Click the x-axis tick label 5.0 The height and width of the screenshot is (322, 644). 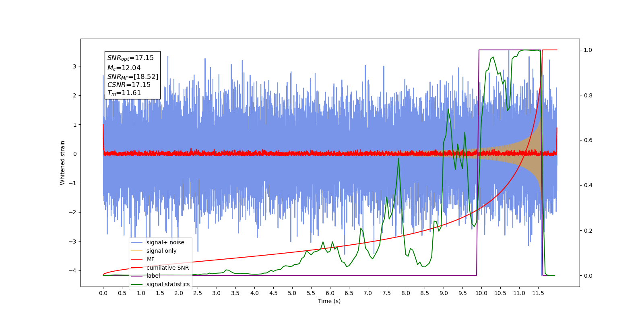point(292,293)
